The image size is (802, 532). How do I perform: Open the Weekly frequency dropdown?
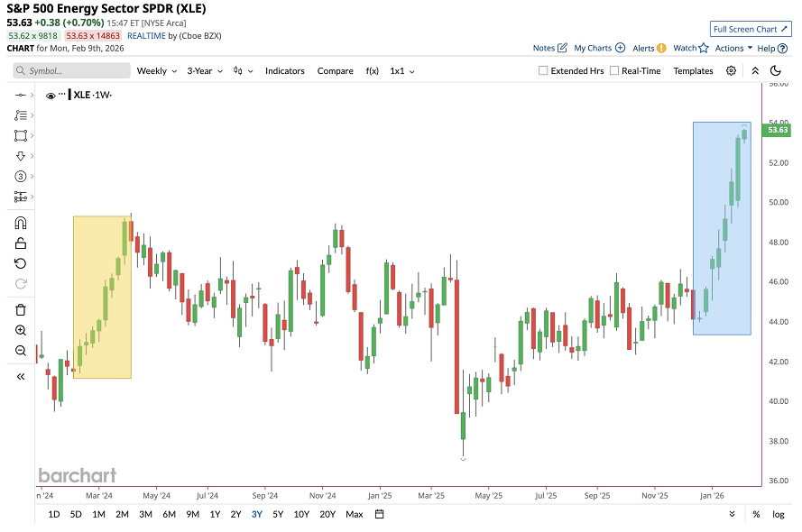pos(156,70)
